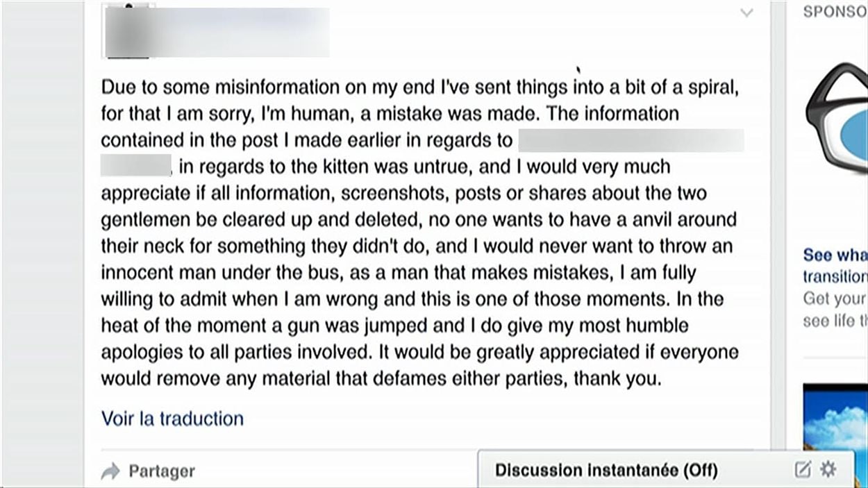The width and height of the screenshot is (868, 488).
Task: Collapse the post using its chevron menu
Action: tap(746, 12)
